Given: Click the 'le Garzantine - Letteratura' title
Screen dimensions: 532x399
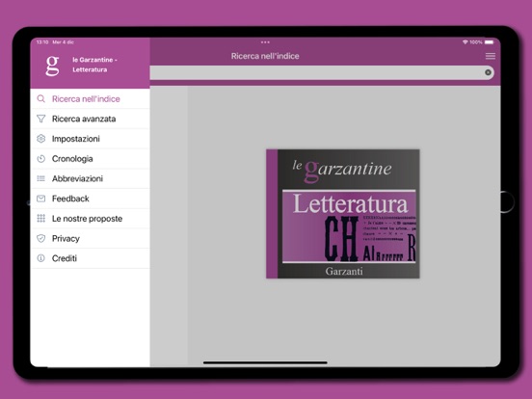Looking at the screenshot, I should tap(94, 65).
